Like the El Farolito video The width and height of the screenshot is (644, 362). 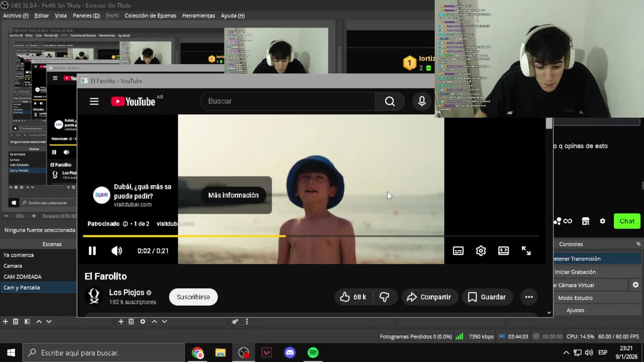353,297
